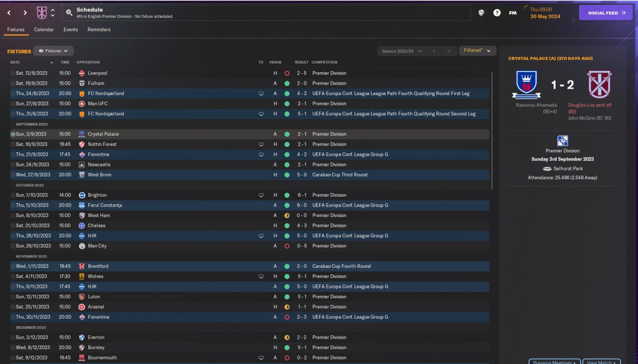Sort by the Competition column header
The width and height of the screenshot is (638, 364).
(x=324, y=62)
